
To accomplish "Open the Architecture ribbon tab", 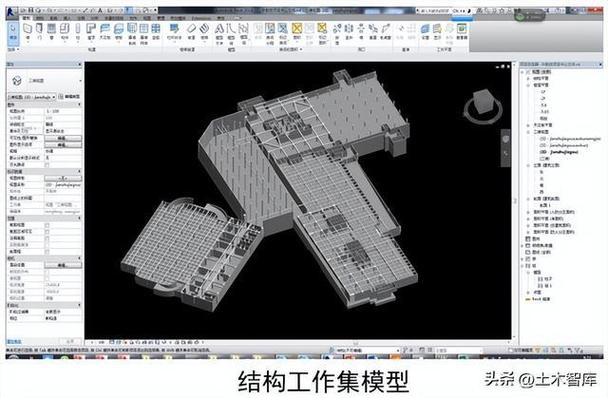I will point(27,18).
